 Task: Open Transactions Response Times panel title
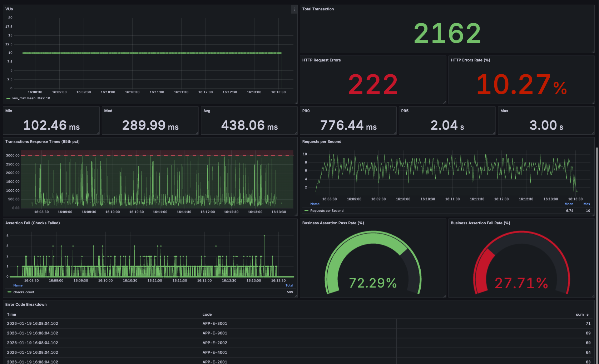(x=43, y=141)
